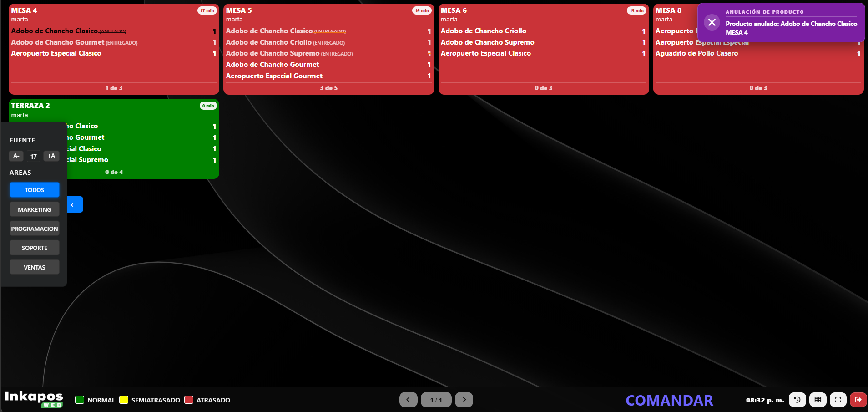This screenshot has width=868, height=412.
Task: Filter orders by MARKETING area
Action: coord(35,209)
